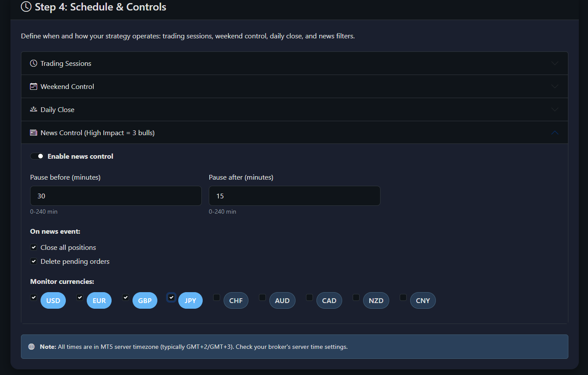Check the NZD currency checkbox

356,297
